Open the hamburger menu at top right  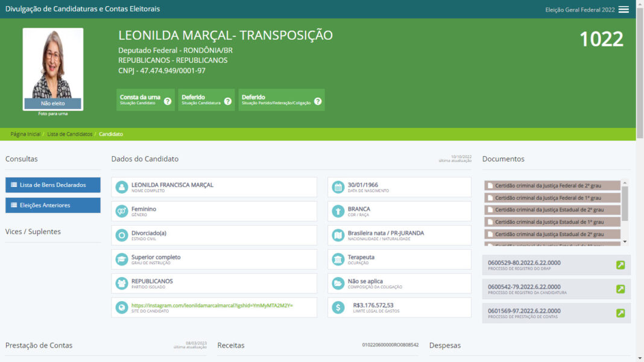(623, 9)
